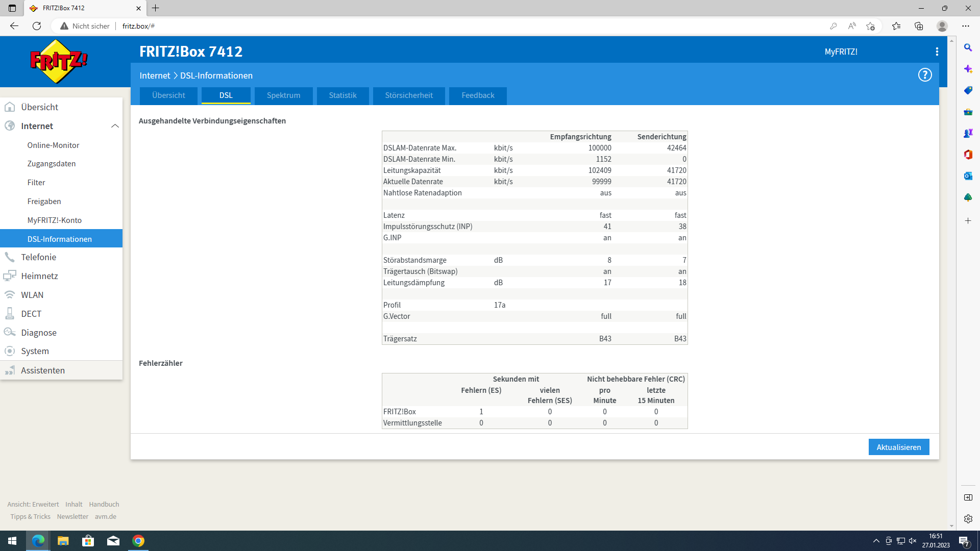980x551 pixels.
Task: Open Edge browser settings menu
Action: coord(966,26)
